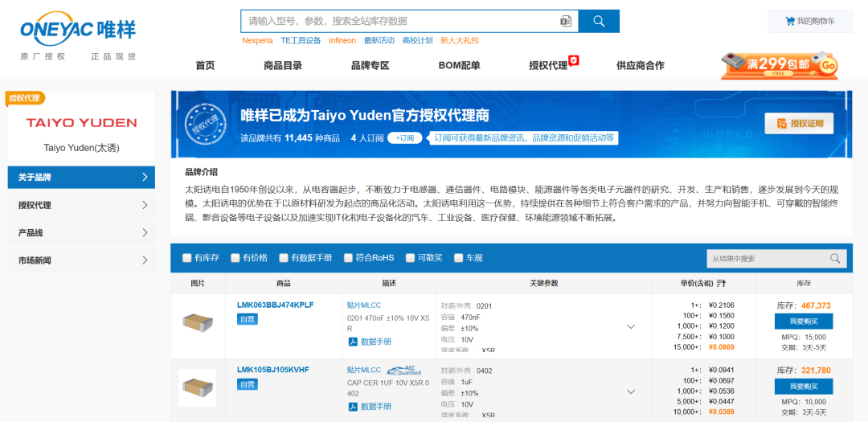Click the PDF icon for LMK105BJ105KVHF datasheet
The image size is (868, 422).
352,407
